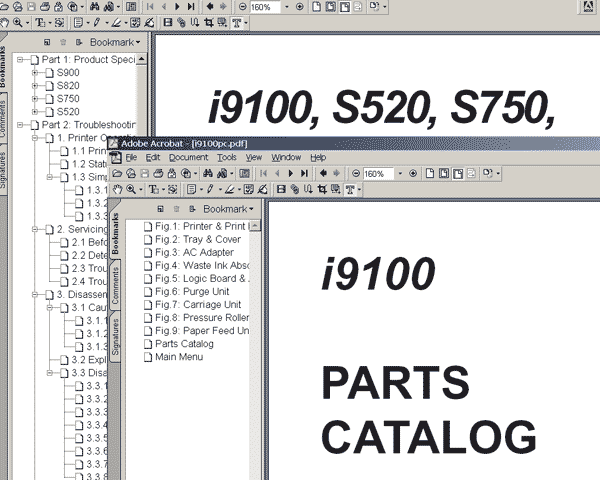This screenshot has height=480, width=600.
Task: Select Pencil tool in front window
Action: [x=210, y=189]
